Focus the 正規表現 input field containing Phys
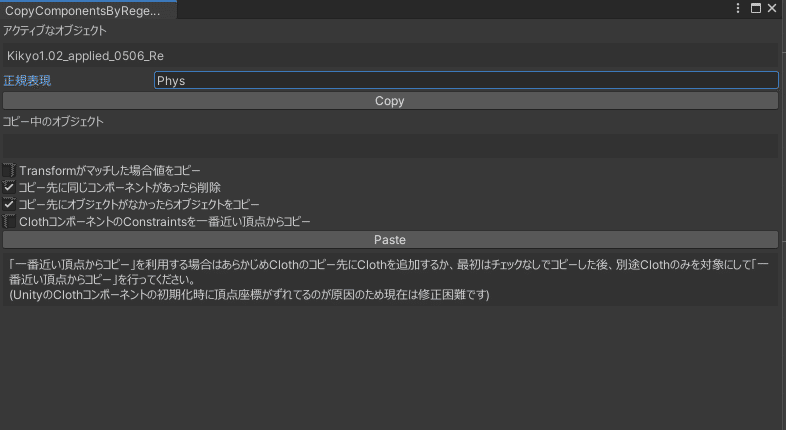Image resolution: width=786 pixels, height=430 pixels. coord(466,80)
